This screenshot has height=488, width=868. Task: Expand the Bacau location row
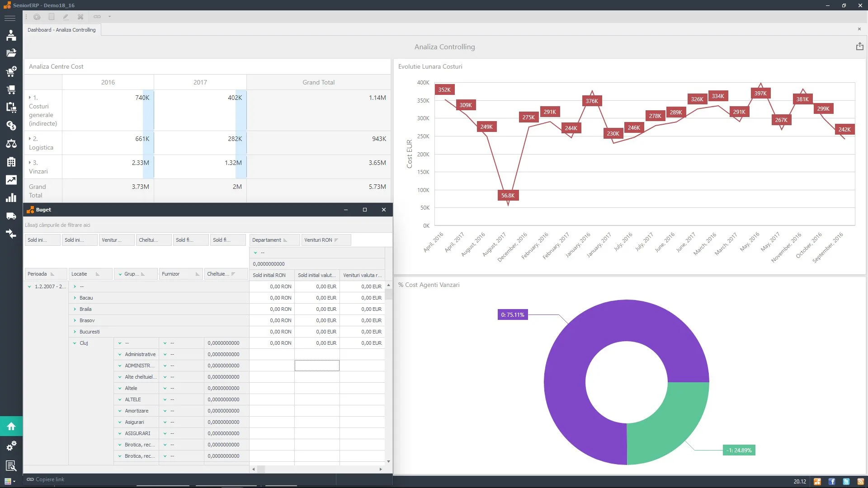[x=75, y=298]
